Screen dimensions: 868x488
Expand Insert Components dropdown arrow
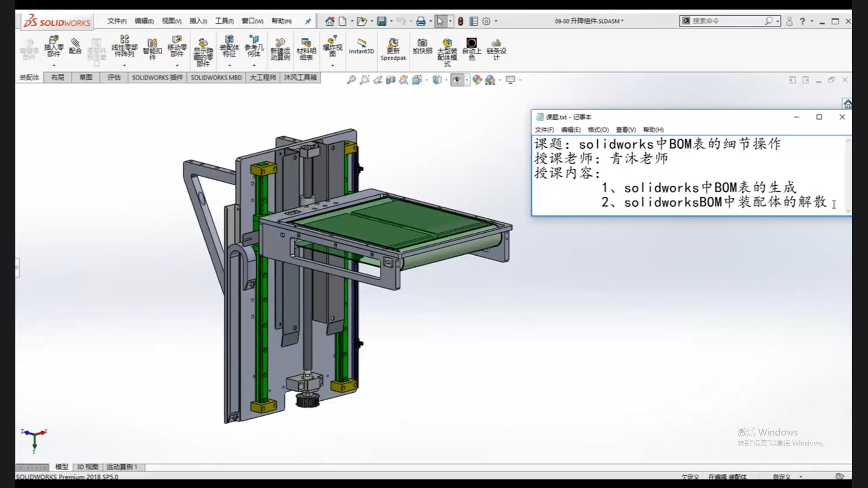pos(54,66)
